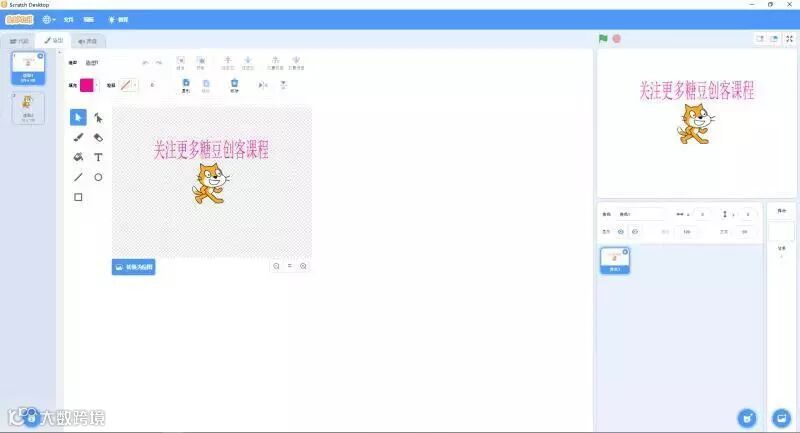Screen dimensions: 800x433
Task: Click the Backward layer icon
Action: point(247,63)
